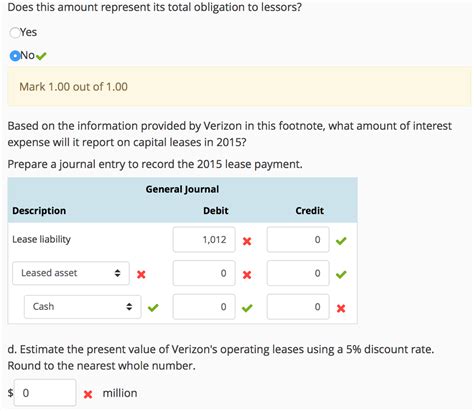The height and width of the screenshot is (411, 474).
Task: Select the No radio button
Action: coord(15,56)
